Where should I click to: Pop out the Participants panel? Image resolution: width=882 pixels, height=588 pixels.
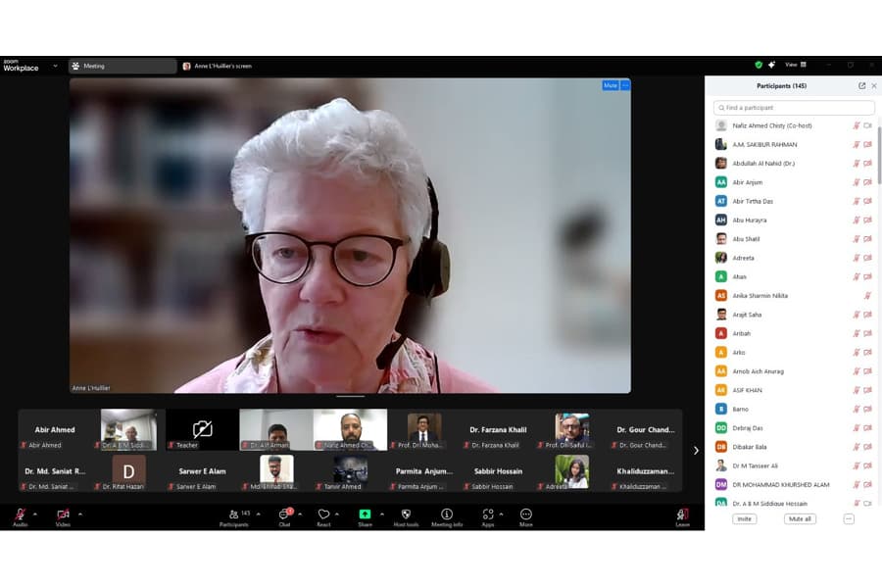tap(861, 86)
